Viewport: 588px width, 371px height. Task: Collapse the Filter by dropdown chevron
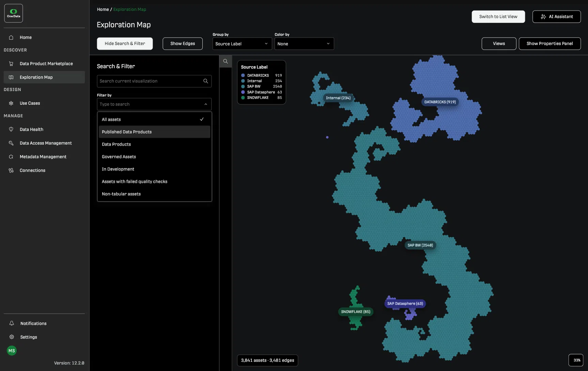click(206, 104)
